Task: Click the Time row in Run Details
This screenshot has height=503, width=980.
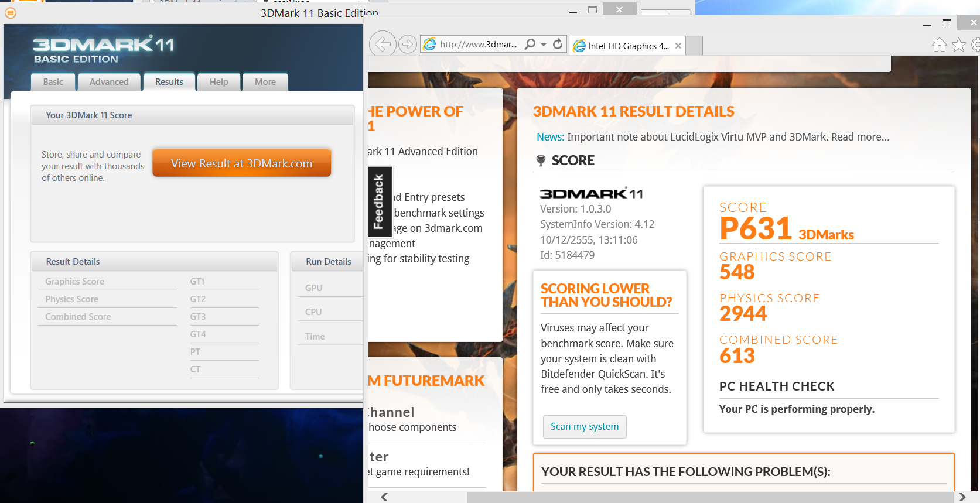Action: (x=331, y=337)
